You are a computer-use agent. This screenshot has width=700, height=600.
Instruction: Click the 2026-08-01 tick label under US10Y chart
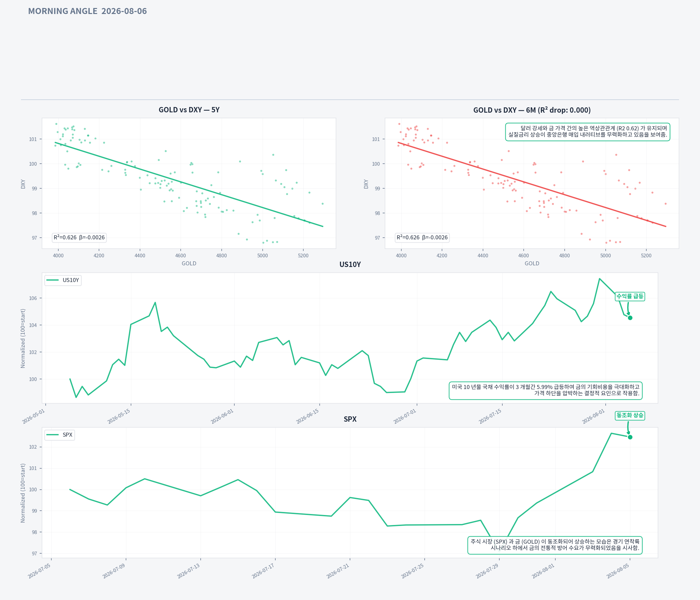[x=594, y=416]
